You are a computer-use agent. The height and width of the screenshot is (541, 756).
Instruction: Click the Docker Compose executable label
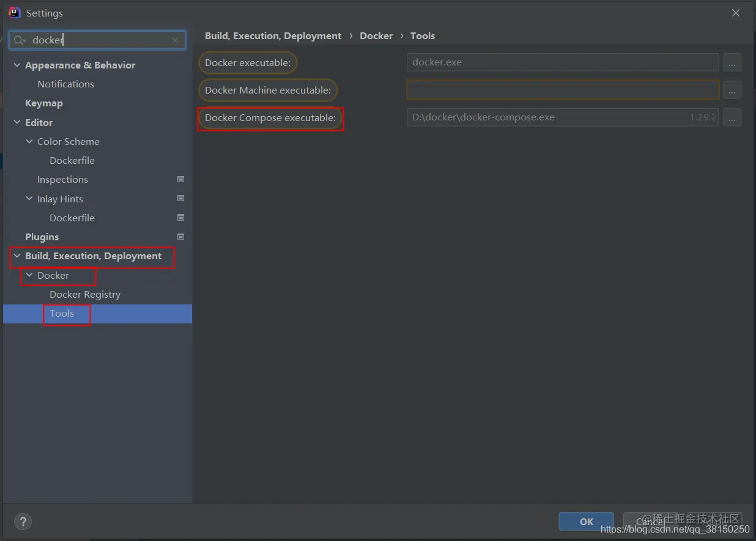coord(270,117)
